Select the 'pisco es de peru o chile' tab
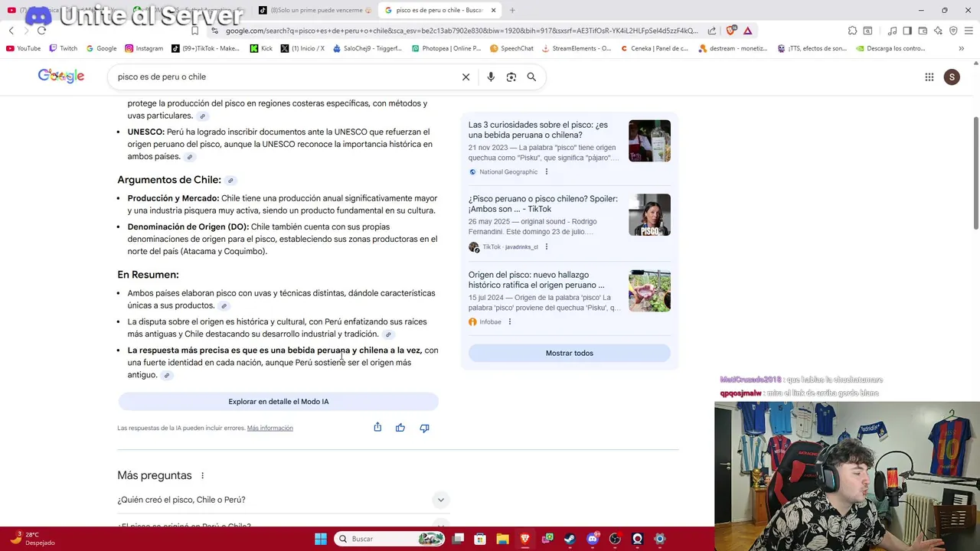The width and height of the screenshot is (980, 551). (440, 10)
